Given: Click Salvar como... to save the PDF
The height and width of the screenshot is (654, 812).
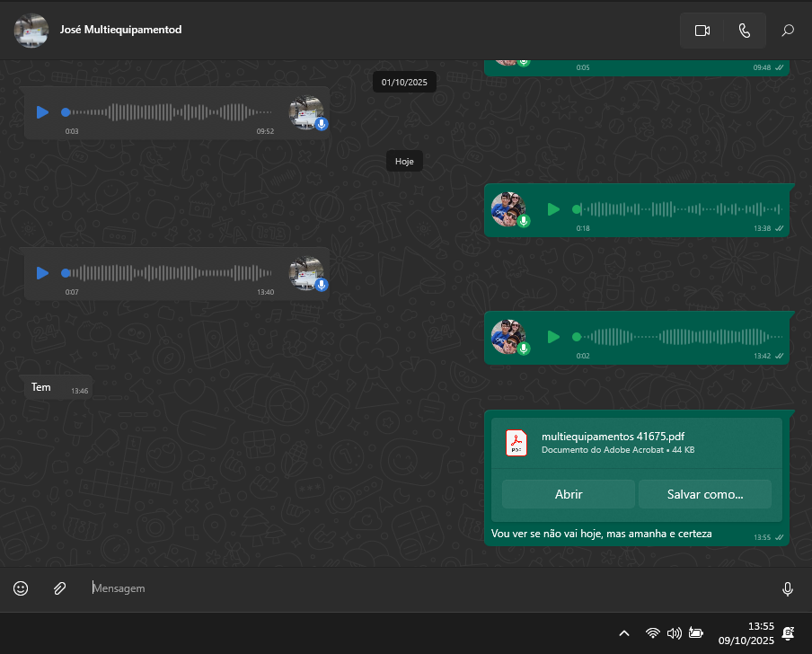Looking at the screenshot, I should (704, 494).
